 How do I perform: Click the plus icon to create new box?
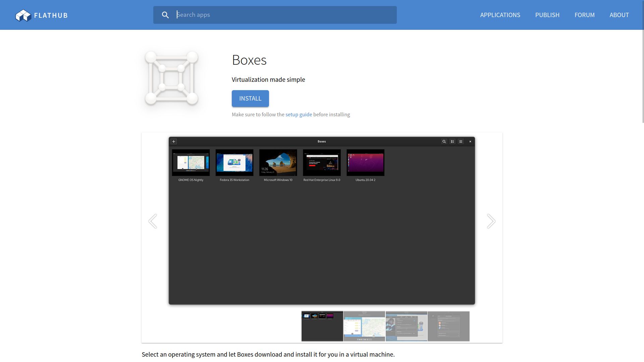tap(173, 141)
